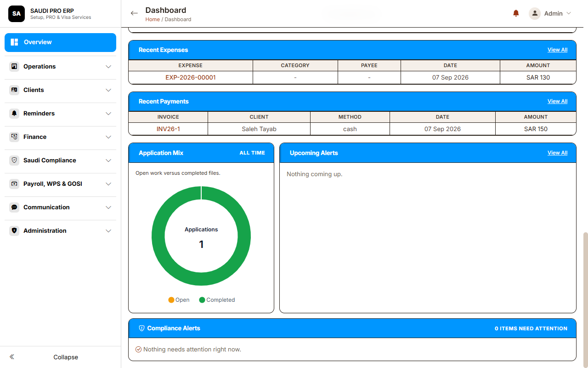Click the check-circle icon beside 'Nothing needs attention'
This screenshot has width=588, height=368.
138,350
